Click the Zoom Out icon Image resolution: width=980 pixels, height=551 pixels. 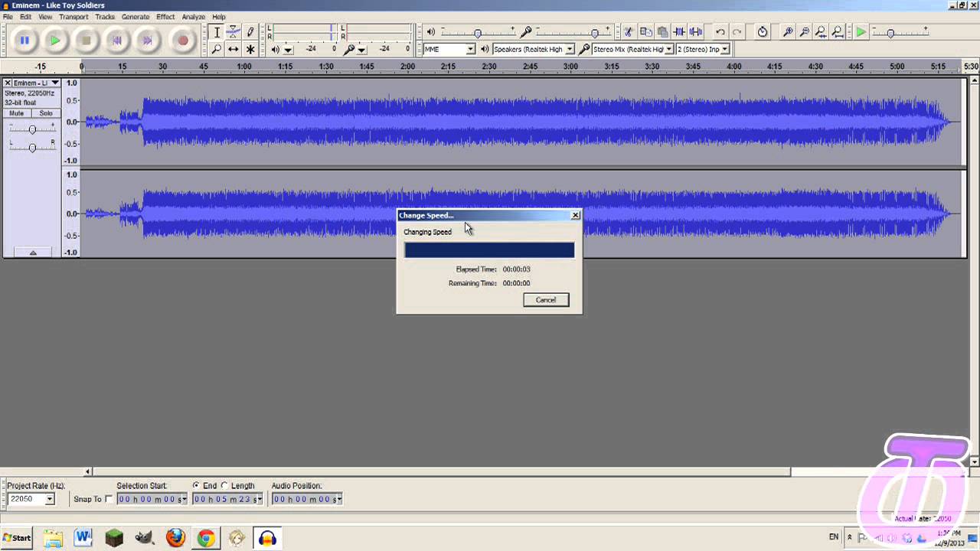coord(805,32)
